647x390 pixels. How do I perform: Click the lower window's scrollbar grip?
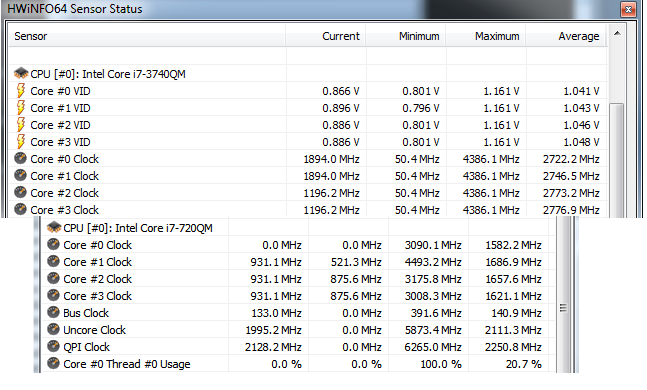coord(563,308)
